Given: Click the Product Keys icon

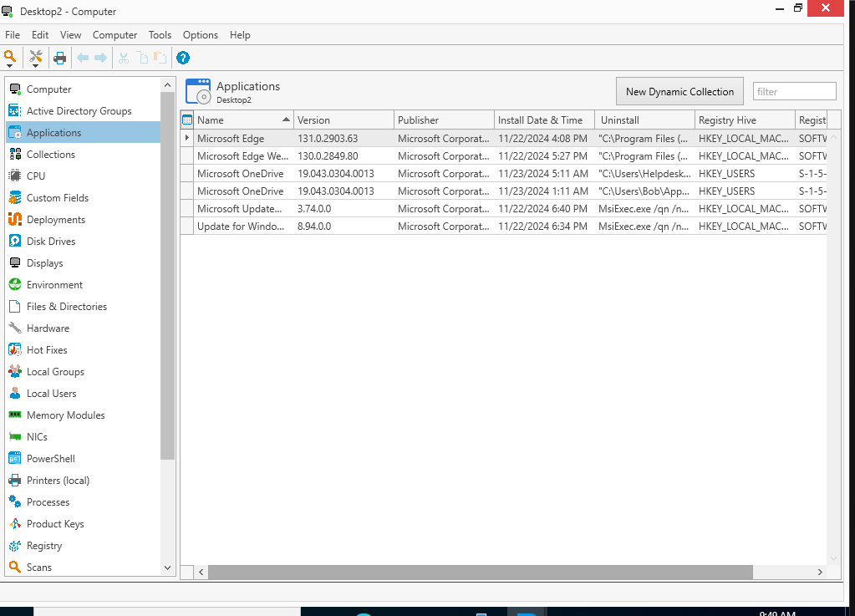Looking at the screenshot, I should (15, 524).
